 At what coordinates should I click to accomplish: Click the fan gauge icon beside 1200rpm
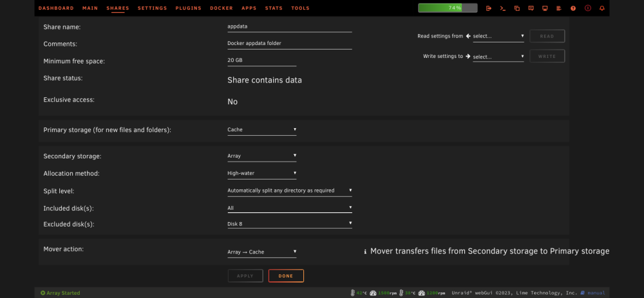(x=421, y=293)
